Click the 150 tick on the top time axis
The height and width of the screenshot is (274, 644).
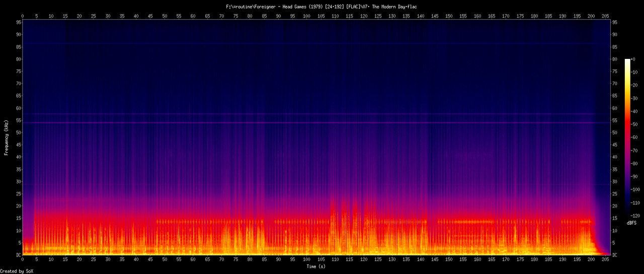tap(449, 16)
